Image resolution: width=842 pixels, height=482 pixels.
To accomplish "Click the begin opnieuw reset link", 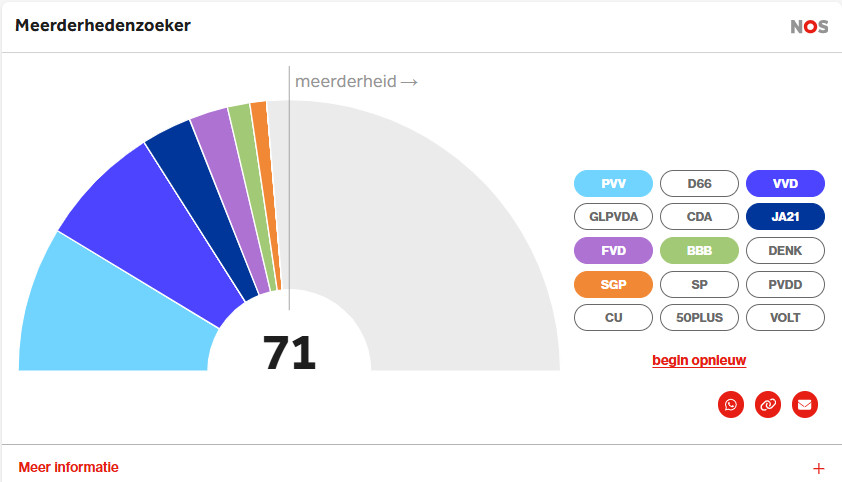I will tap(699, 360).
